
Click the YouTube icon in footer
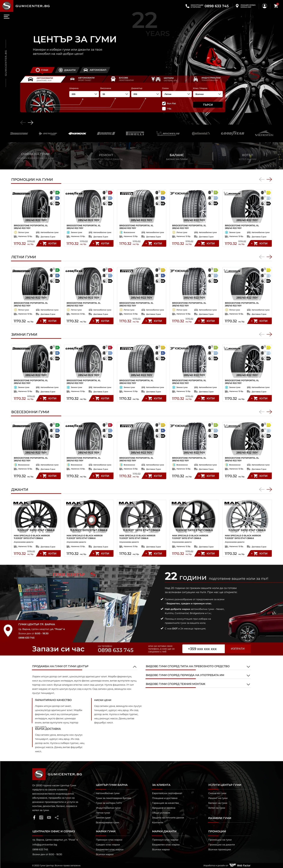[49, 817]
